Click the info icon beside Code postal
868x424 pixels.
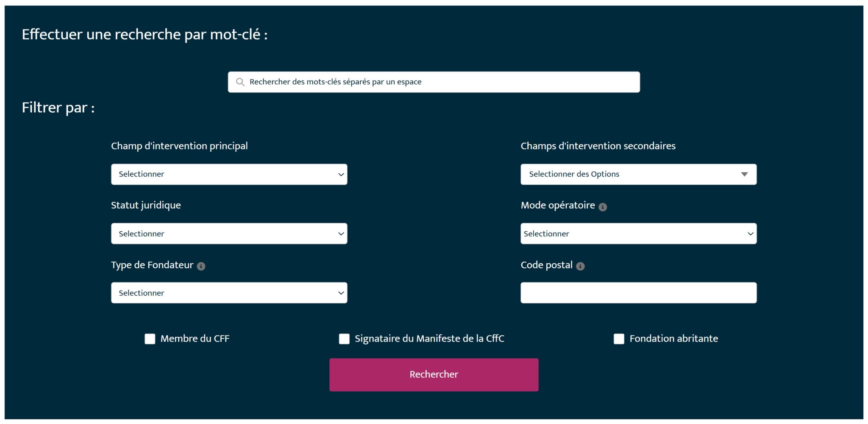tap(580, 266)
